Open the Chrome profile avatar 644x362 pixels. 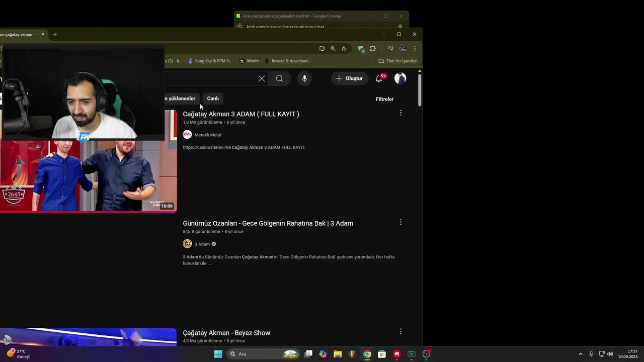point(403,49)
